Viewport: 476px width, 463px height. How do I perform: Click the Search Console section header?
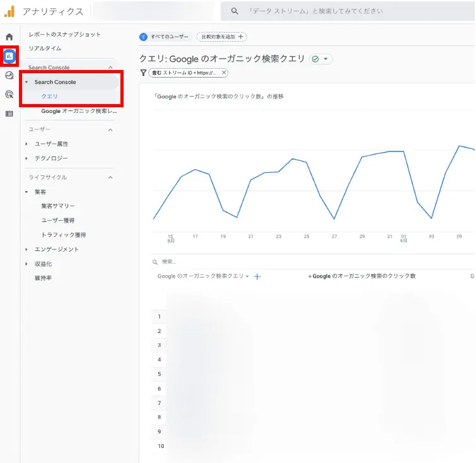(x=49, y=67)
